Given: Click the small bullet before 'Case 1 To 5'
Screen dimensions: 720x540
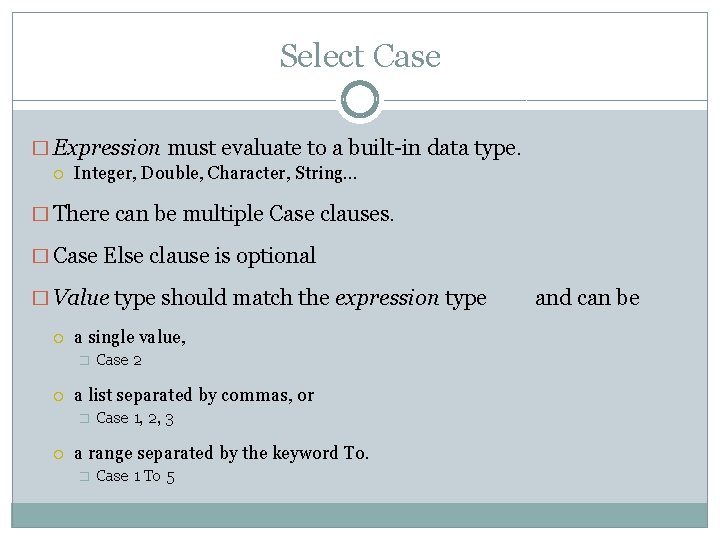Looking at the screenshot, I should (x=84, y=477).
